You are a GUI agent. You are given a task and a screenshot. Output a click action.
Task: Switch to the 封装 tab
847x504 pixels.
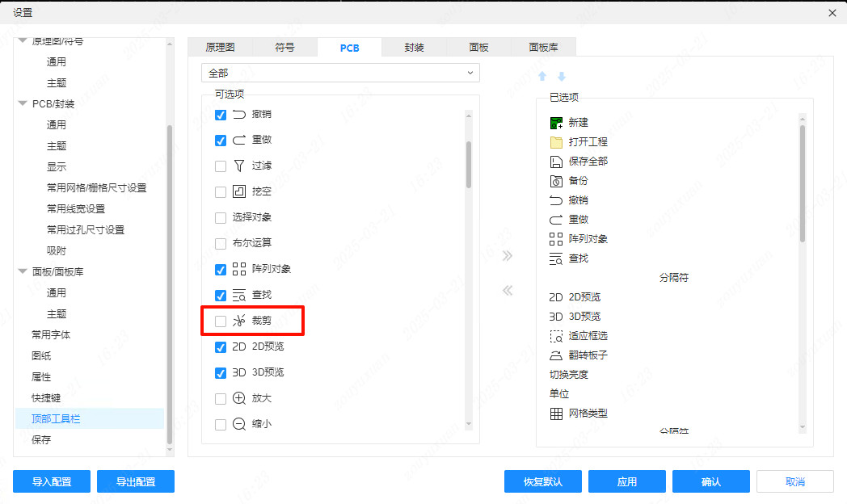[x=414, y=47]
